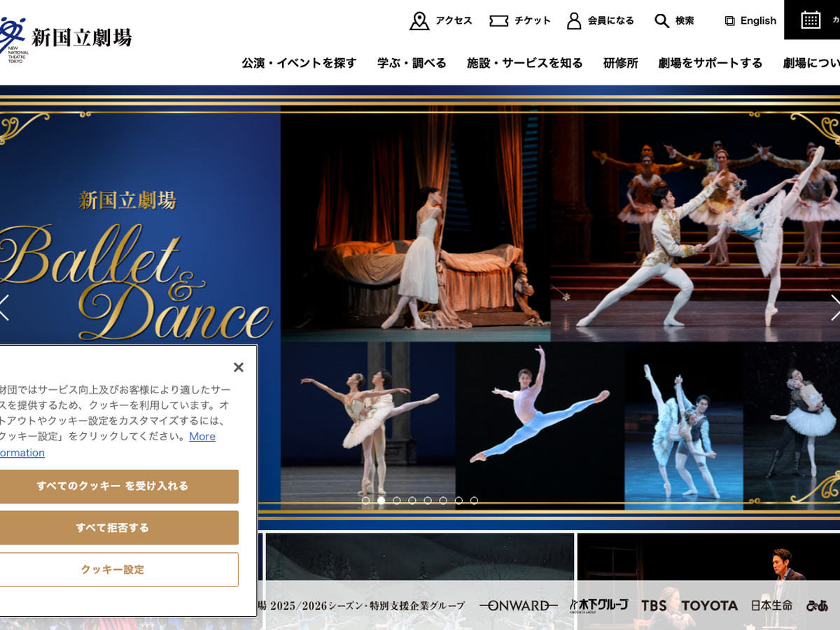The image size is (840, 630).
Task: Open the 研修所 menu item
Action: pos(620,63)
